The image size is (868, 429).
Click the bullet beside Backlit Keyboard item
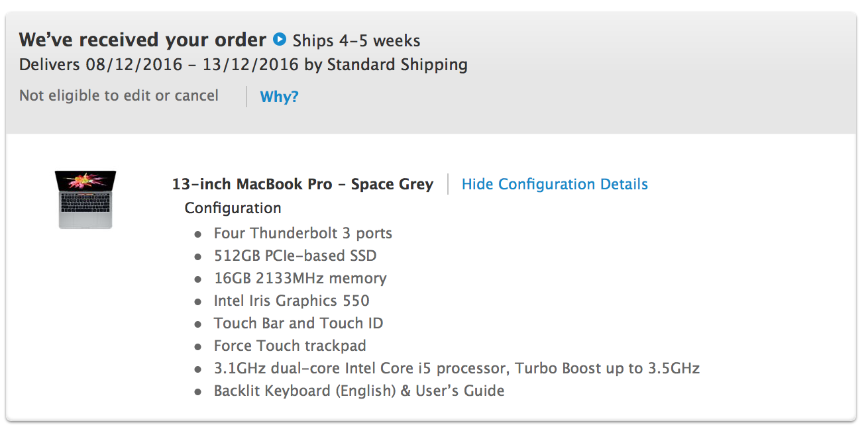pyautogui.click(x=197, y=393)
